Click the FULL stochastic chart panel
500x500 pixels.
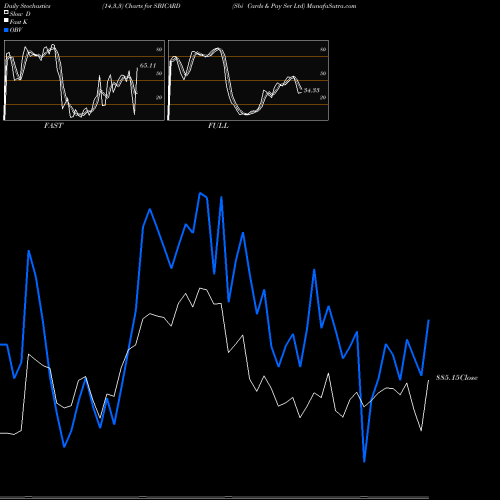click(x=248, y=80)
